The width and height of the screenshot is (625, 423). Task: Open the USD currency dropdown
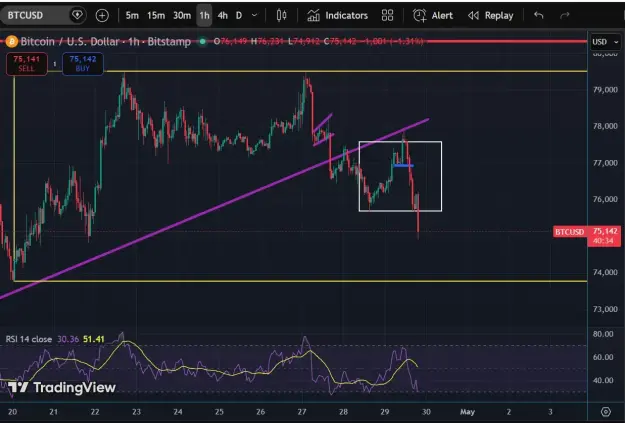pos(605,42)
